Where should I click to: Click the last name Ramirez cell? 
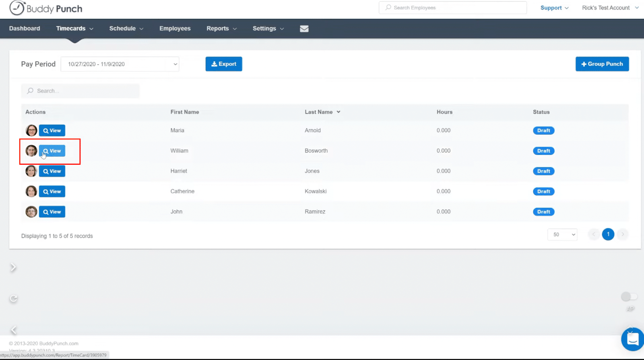(x=315, y=212)
